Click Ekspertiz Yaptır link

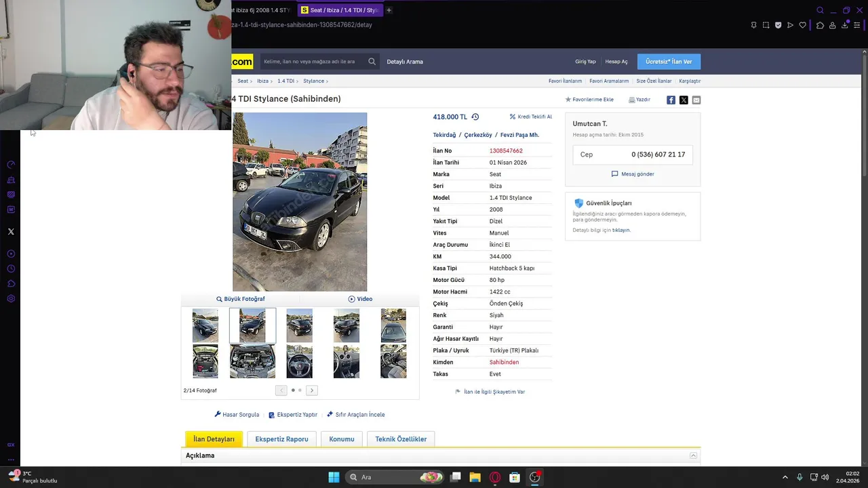coord(293,415)
